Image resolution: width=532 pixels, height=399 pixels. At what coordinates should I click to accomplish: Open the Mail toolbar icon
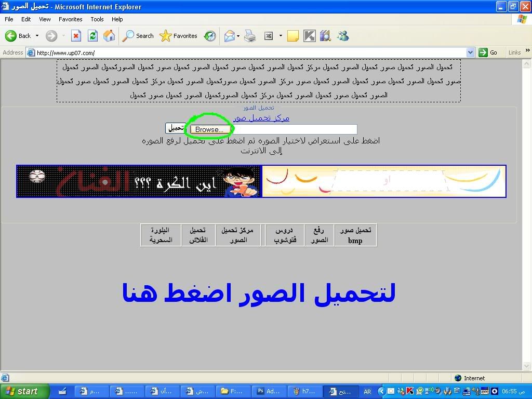coord(229,36)
